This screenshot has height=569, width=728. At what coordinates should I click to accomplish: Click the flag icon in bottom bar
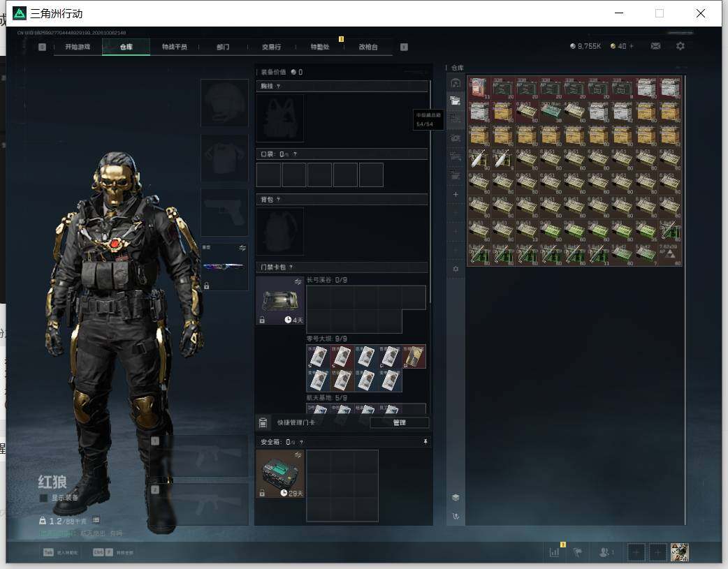click(578, 552)
